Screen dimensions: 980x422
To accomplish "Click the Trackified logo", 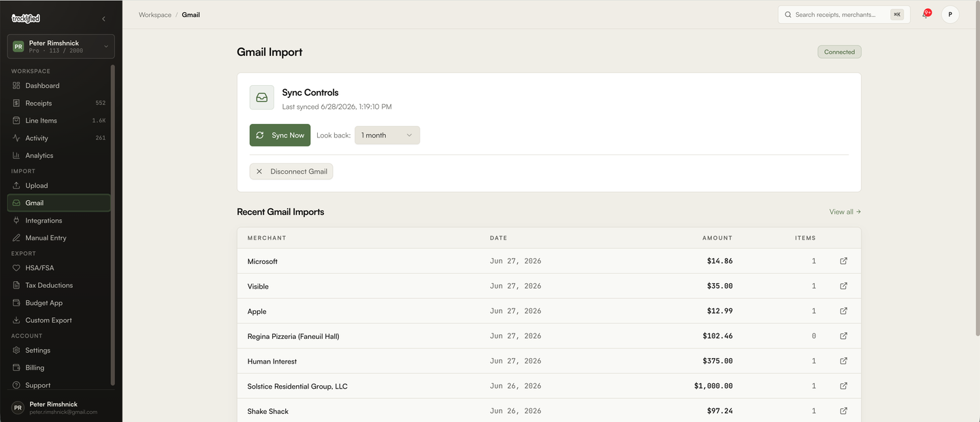I will pos(26,19).
